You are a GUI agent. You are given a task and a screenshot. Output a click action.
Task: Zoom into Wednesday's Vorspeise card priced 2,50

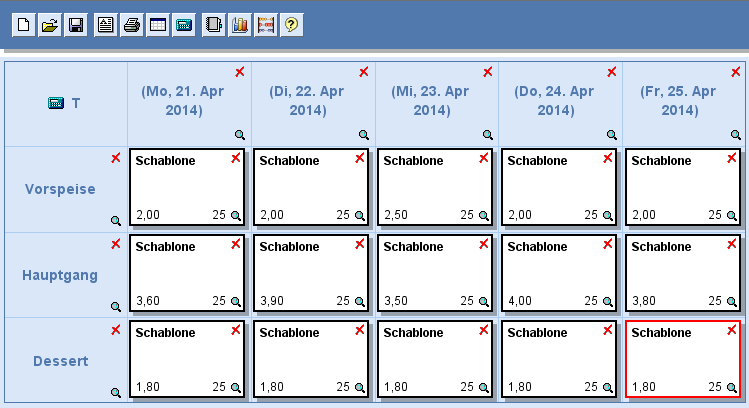pyautogui.click(x=484, y=215)
